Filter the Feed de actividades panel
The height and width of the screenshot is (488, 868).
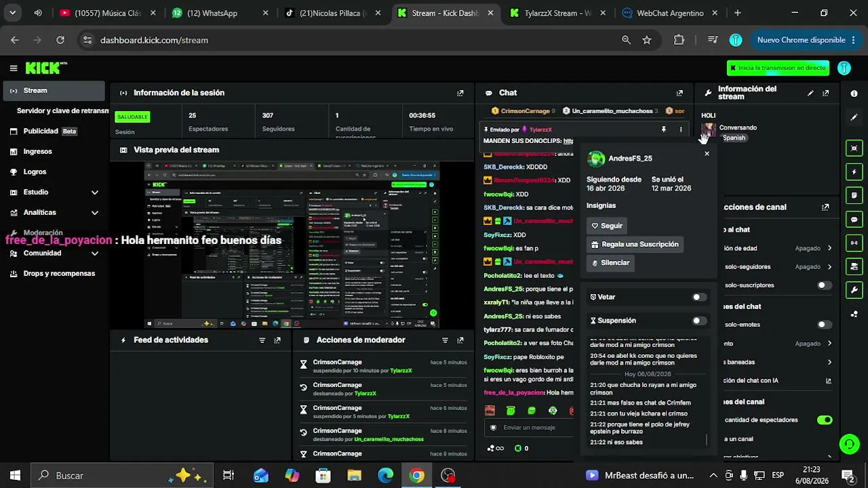[x=262, y=340]
